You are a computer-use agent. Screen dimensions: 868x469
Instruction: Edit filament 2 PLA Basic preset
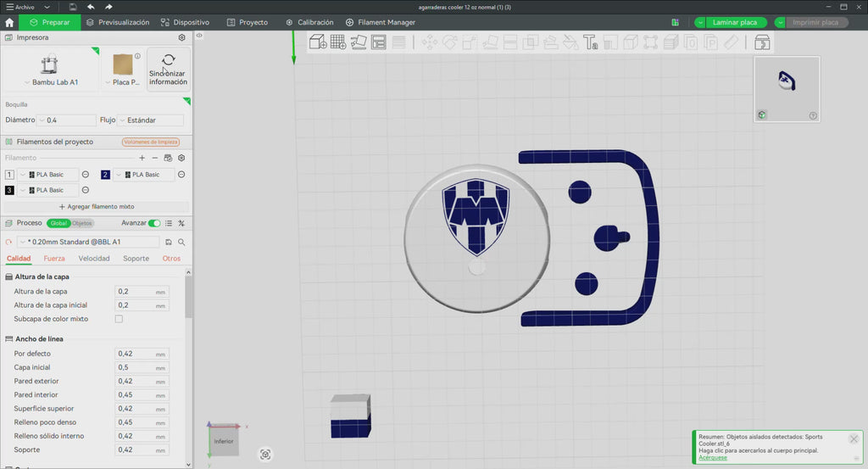181,175
